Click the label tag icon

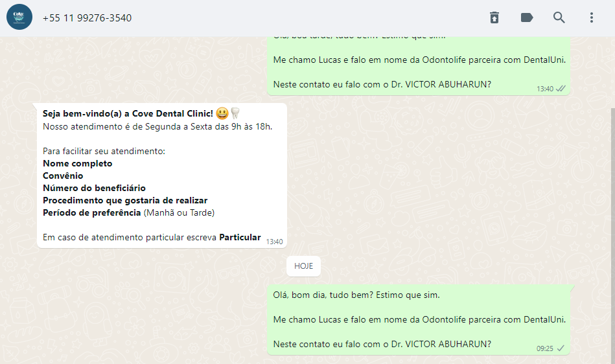(x=527, y=17)
